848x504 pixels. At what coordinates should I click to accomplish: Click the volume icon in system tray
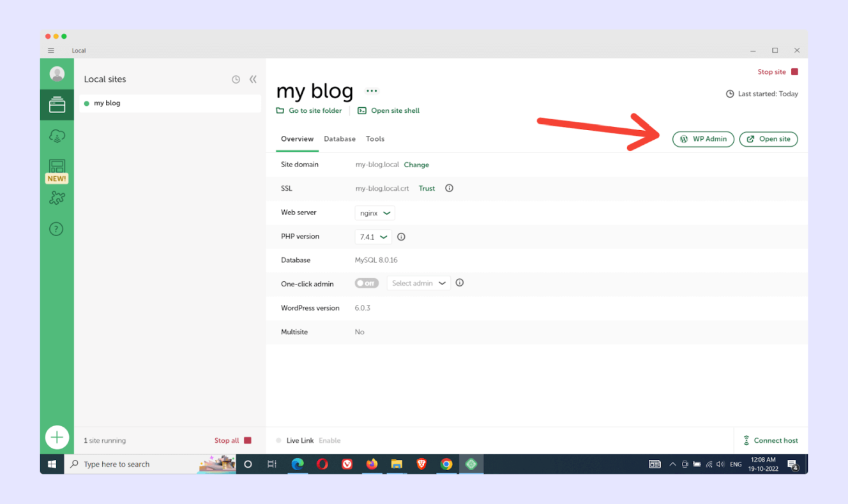pyautogui.click(x=720, y=464)
